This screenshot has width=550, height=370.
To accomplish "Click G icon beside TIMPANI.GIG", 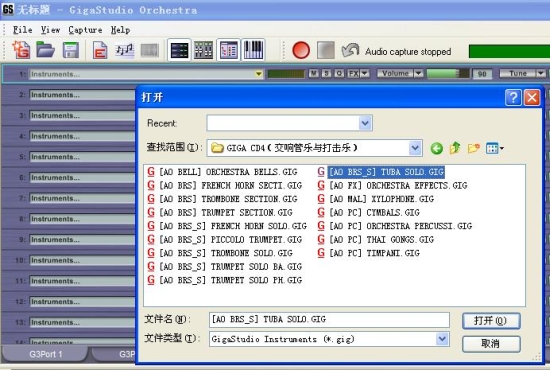I will click(321, 253).
